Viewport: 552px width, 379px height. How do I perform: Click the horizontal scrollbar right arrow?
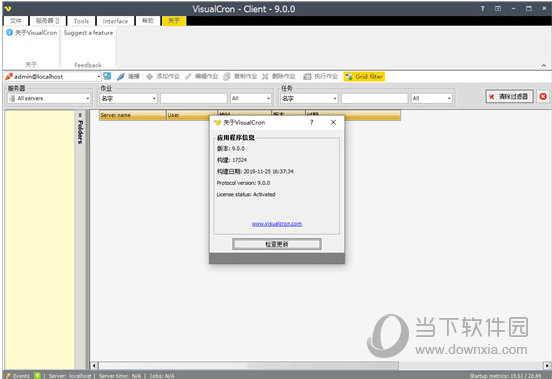pos(547,365)
